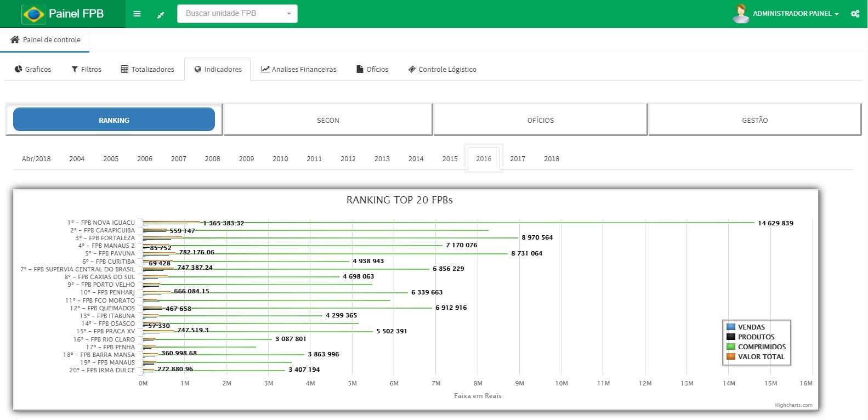
Task: Select the OFÍCIOS panel button
Action: [x=541, y=120]
